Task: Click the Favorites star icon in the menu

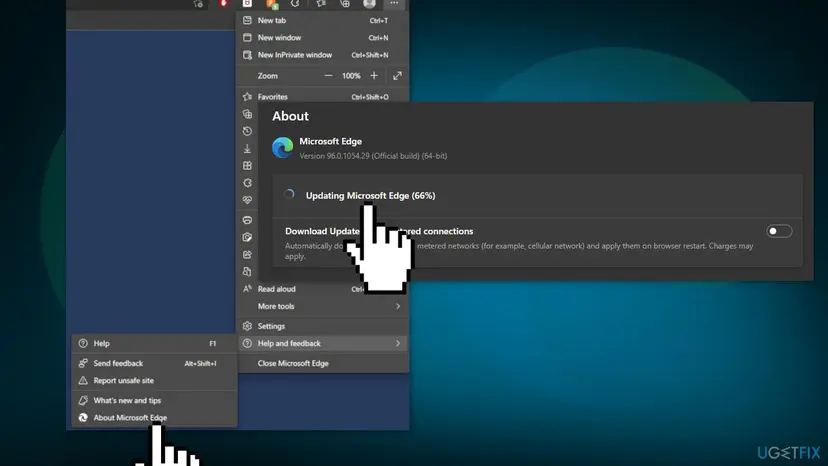Action: [247, 97]
